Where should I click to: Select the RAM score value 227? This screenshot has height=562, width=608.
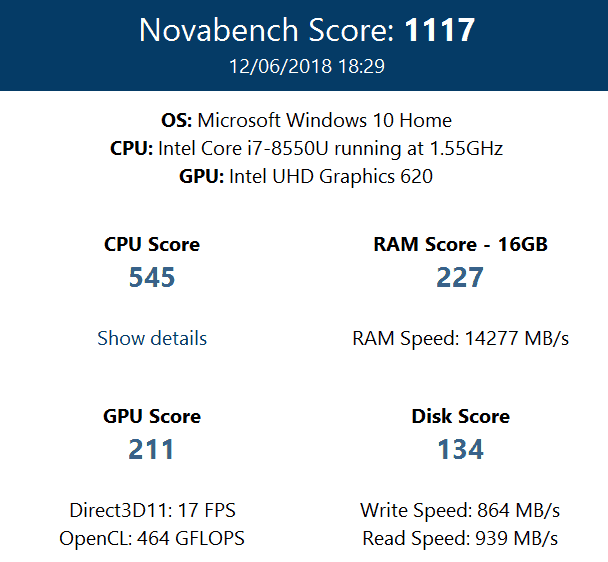(460, 277)
